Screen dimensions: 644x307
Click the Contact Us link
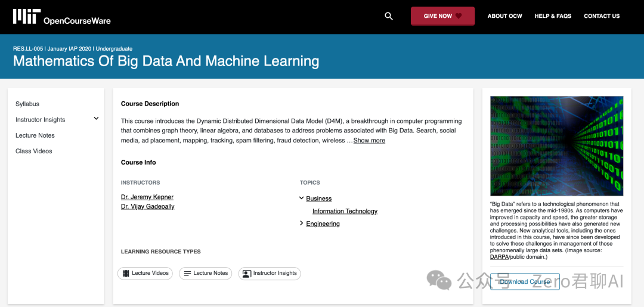point(602,16)
